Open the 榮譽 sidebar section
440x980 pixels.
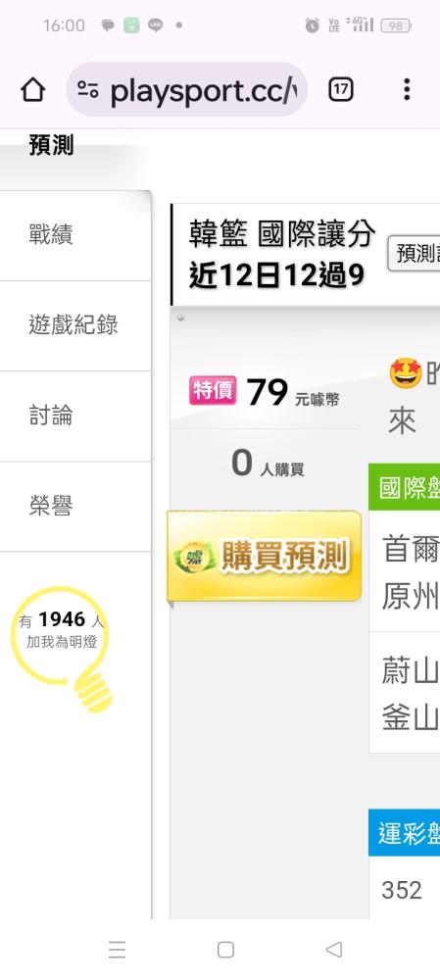coord(75,507)
